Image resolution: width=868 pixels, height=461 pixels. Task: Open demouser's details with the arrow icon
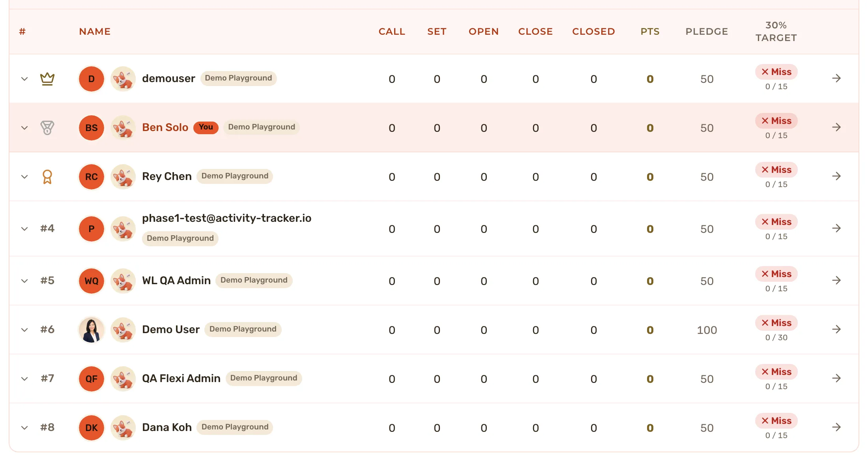click(x=836, y=78)
